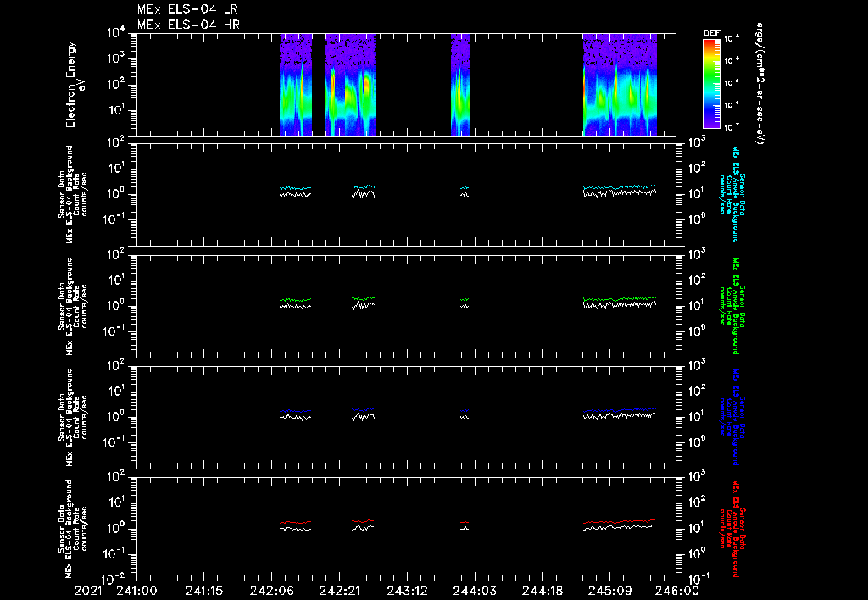Click the widest spectrogram segment in the top panel
The width and height of the screenshot is (868, 600).
tap(620, 85)
